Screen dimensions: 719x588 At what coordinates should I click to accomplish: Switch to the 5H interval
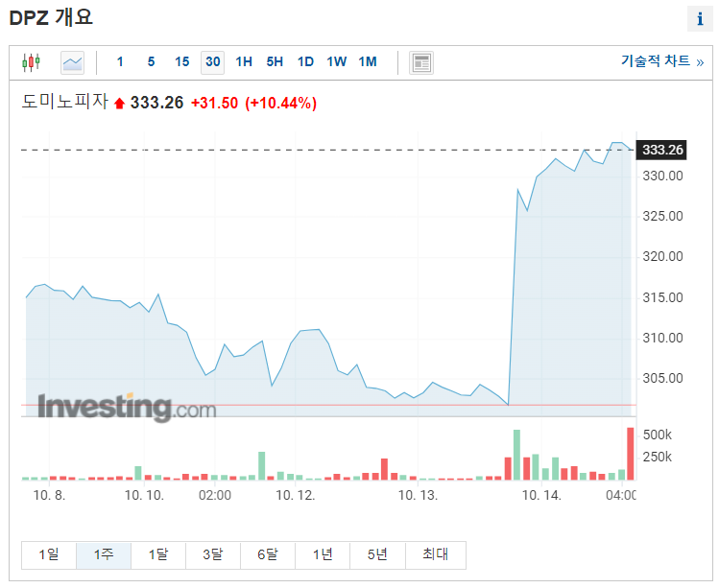click(x=275, y=62)
